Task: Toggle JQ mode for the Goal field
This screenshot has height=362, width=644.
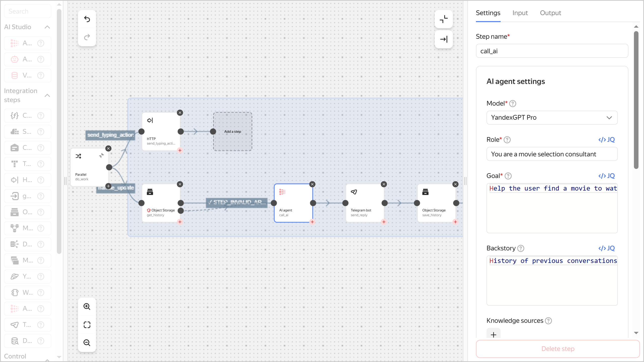Action: [x=607, y=176]
